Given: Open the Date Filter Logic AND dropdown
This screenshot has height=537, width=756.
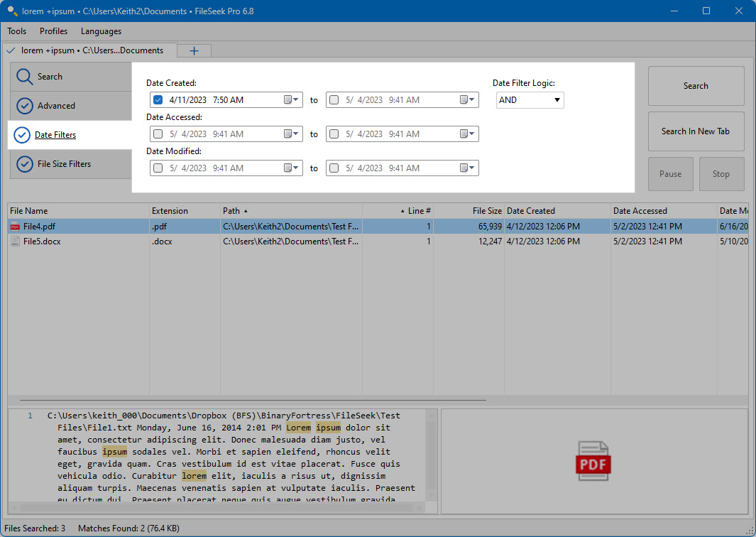Looking at the screenshot, I should (530, 100).
